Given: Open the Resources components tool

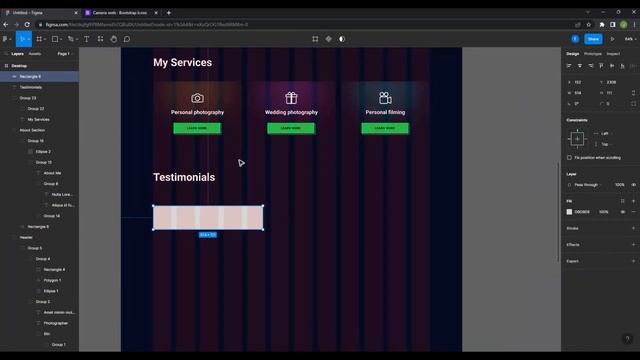Looking at the screenshot, I should (x=100, y=39).
